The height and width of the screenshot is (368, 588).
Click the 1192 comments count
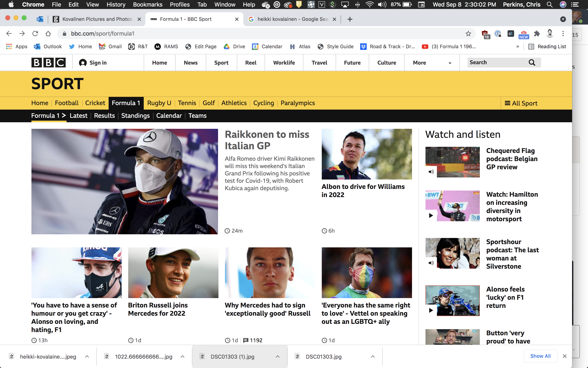253,340
